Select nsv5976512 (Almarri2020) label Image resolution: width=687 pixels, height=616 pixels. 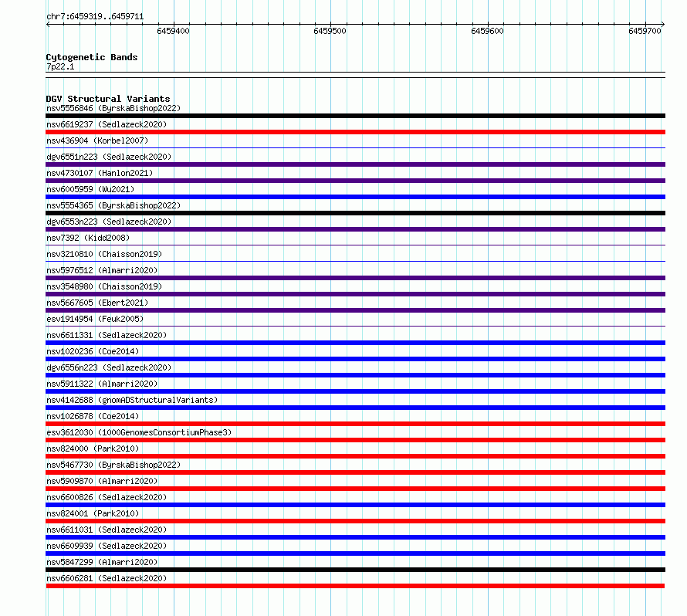pos(102,270)
